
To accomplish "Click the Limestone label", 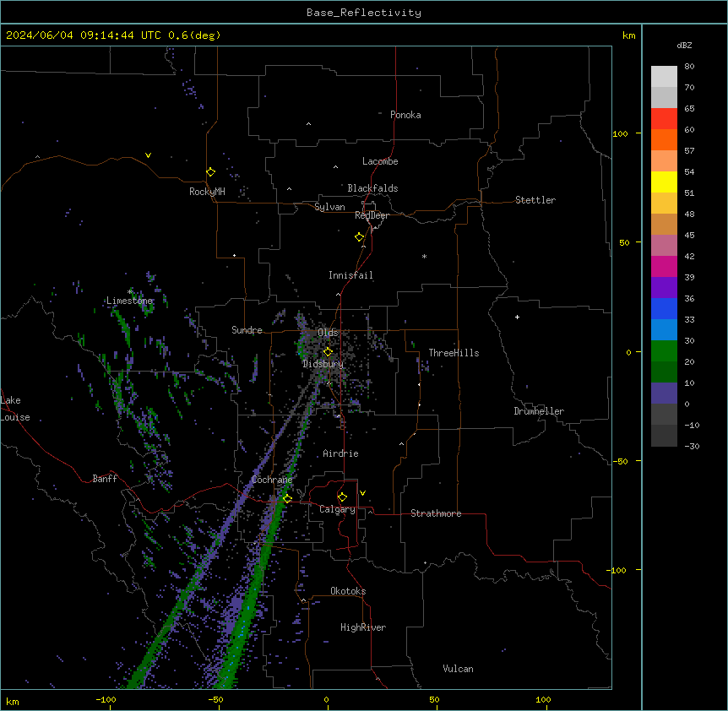I will (129, 301).
